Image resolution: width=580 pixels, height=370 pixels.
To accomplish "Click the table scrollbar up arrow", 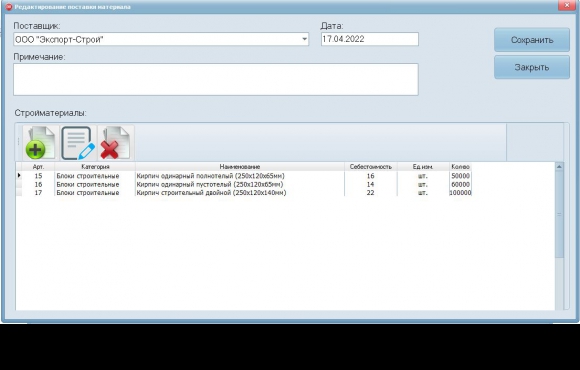I will pyautogui.click(x=559, y=166).
